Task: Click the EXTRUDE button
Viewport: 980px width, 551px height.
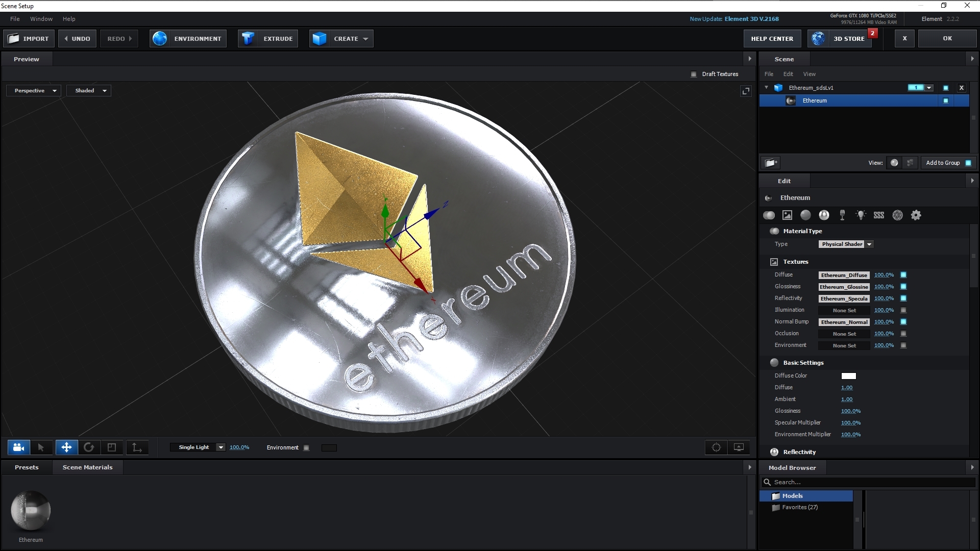Action: [268, 39]
